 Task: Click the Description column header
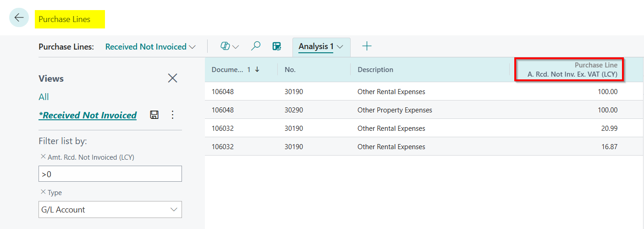pyautogui.click(x=375, y=70)
